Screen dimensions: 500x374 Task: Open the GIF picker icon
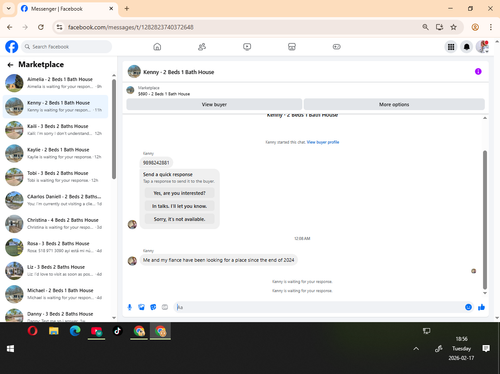(165, 307)
